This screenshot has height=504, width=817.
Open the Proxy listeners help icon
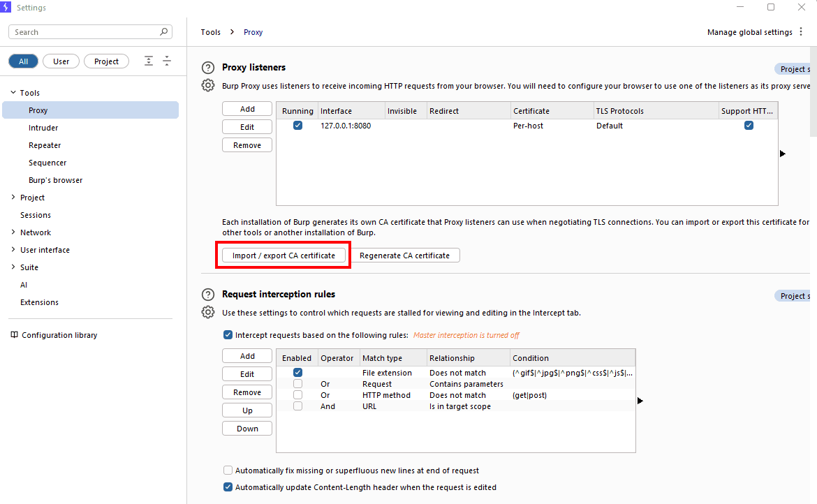(x=208, y=67)
